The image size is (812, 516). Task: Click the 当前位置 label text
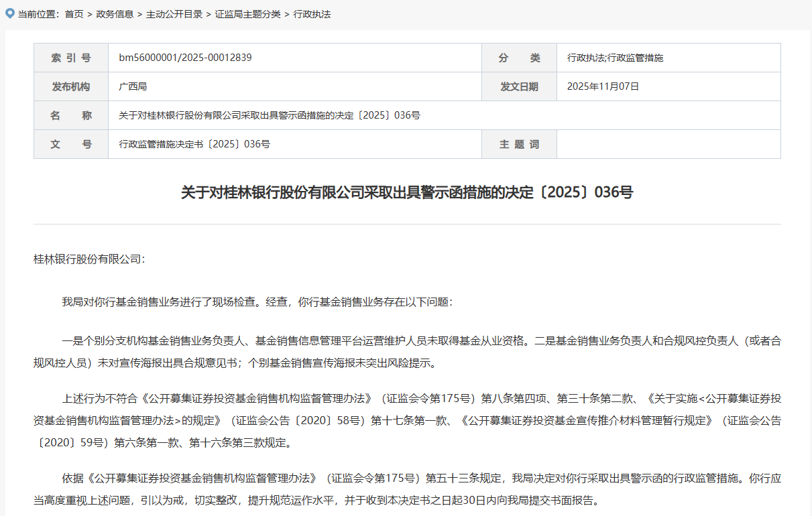[38, 14]
